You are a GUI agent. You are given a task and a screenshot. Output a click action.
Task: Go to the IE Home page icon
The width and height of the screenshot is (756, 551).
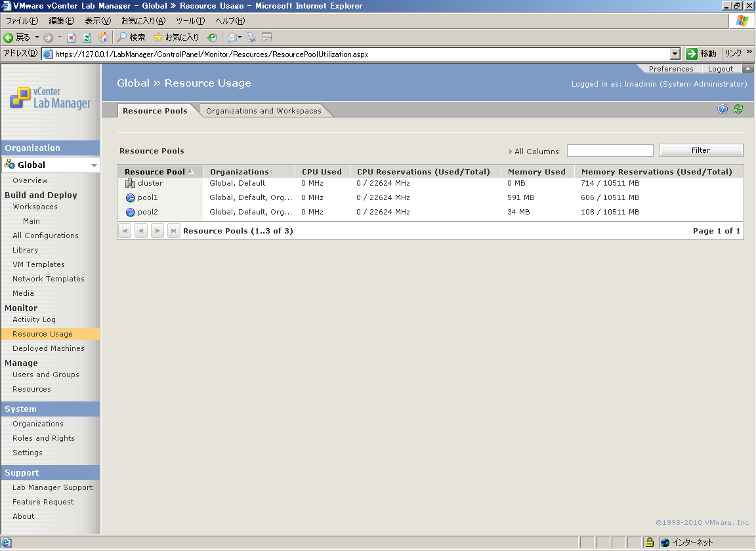(x=103, y=37)
